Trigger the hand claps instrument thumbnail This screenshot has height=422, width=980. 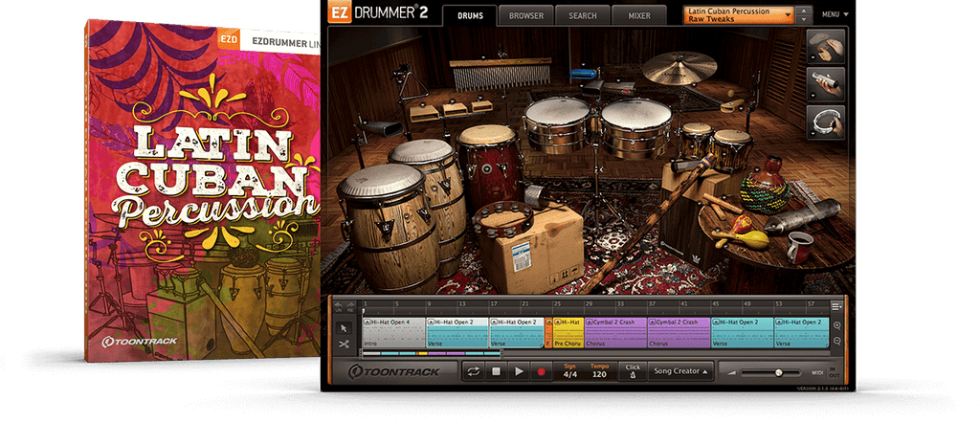pyautogui.click(x=826, y=46)
